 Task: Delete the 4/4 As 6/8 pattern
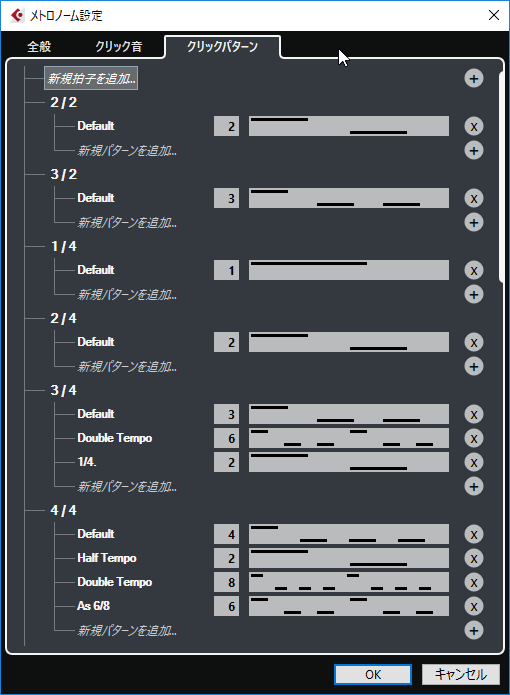pos(474,606)
